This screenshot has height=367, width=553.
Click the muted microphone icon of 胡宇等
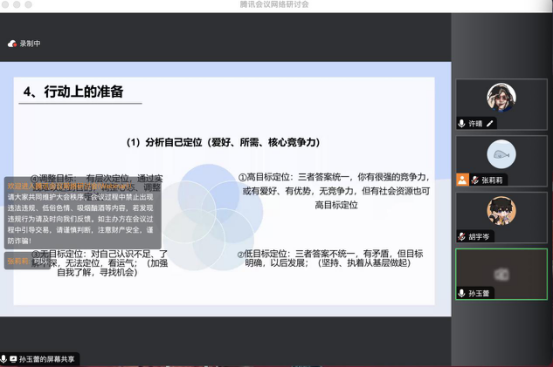pyautogui.click(x=462, y=237)
